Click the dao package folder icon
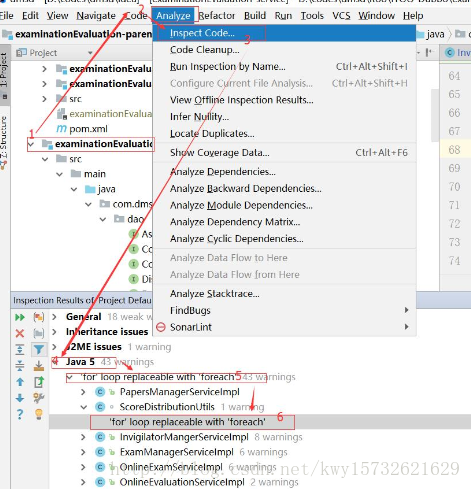Viewport: 471px width, 489px height. point(119,219)
